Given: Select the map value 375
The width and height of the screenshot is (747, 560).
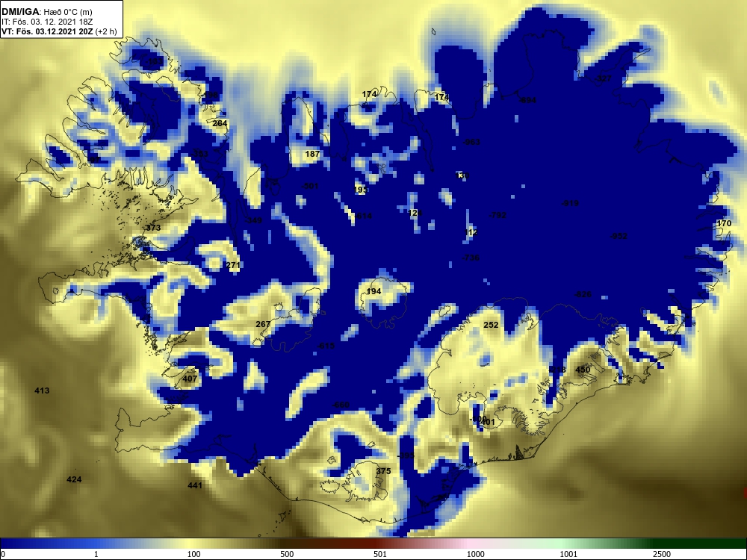Looking at the screenshot, I should [x=383, y=471].
